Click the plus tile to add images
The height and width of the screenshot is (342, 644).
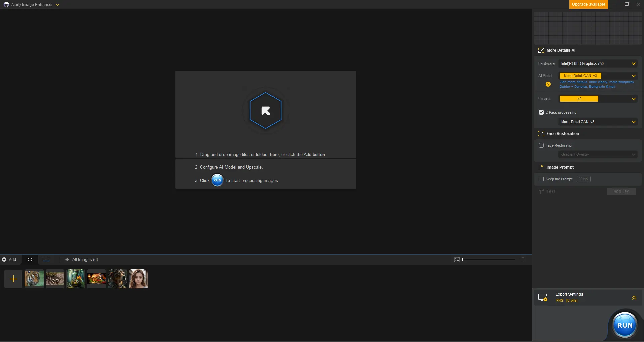coord(13,279)
